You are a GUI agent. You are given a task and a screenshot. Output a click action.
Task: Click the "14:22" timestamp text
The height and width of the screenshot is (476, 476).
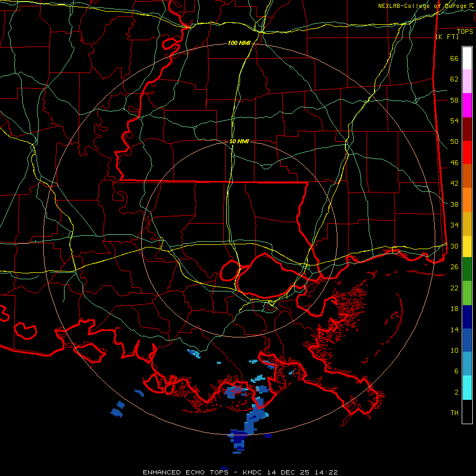(x=326, y=472)
